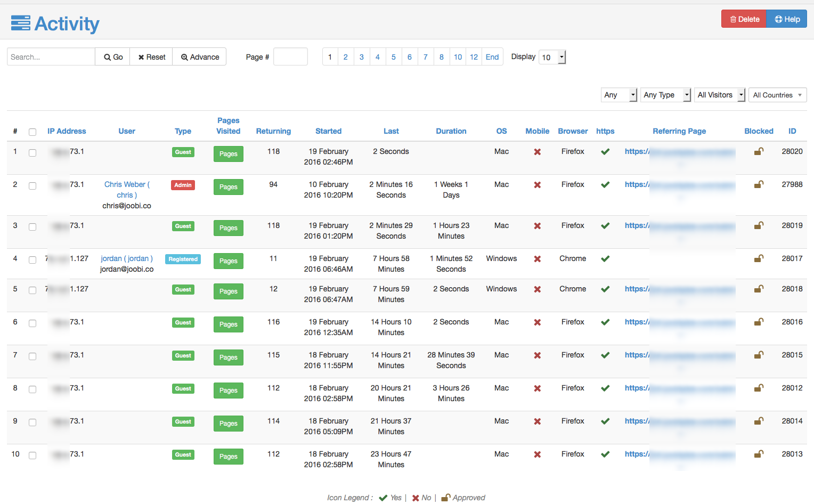Open the All Countries dropdown
This screenshot has width=814, height=504.
click(x=778, y=95)
